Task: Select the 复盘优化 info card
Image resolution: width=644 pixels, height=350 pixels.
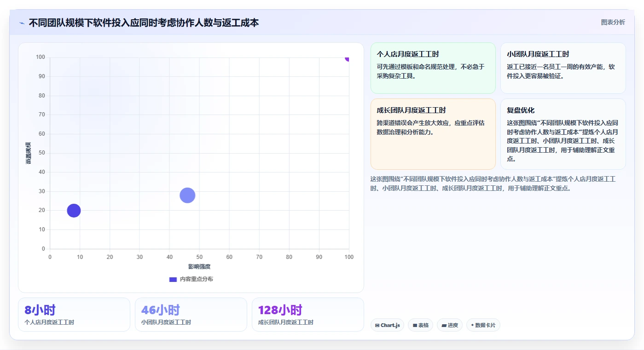Action: (563, 134)
